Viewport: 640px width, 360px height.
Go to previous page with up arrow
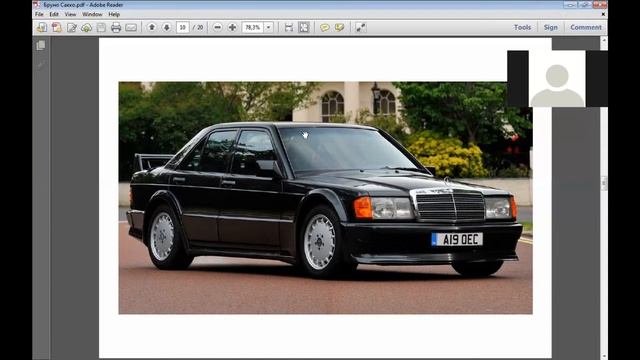pos(152,27)
